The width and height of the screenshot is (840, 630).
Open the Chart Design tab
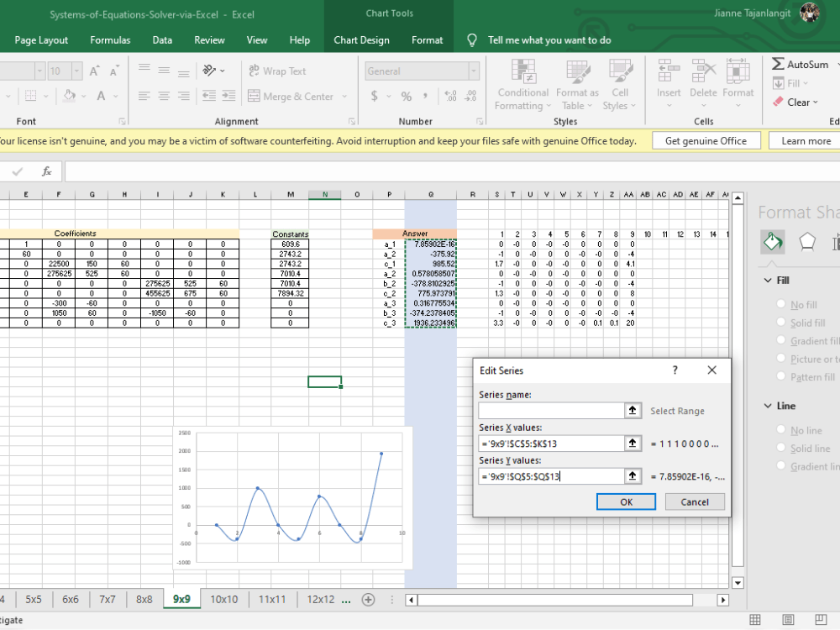coord(361,40)
